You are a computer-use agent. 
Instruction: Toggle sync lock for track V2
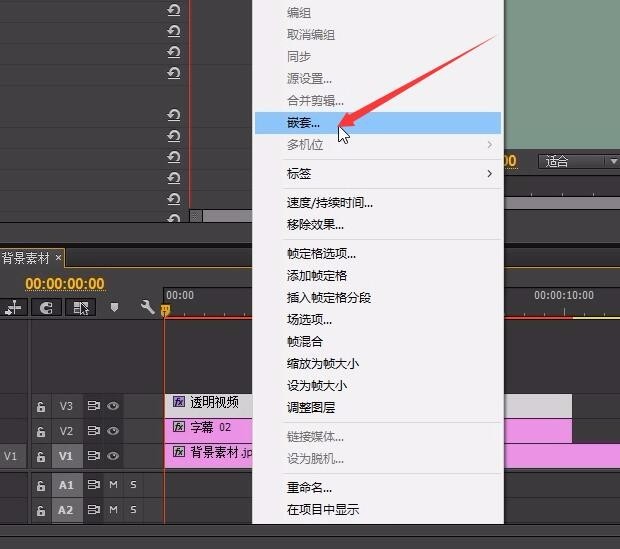coord(94,430)
